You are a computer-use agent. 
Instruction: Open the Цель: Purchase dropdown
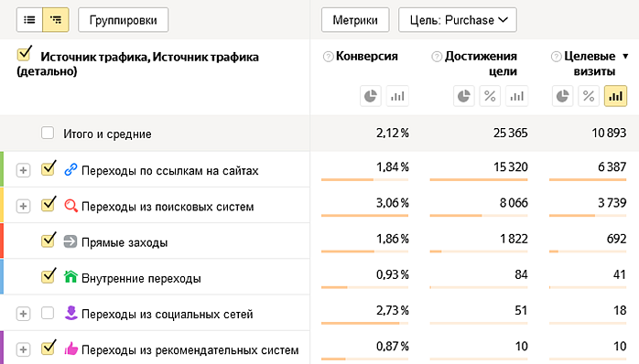pyautogui.click(x=458, y=19)
